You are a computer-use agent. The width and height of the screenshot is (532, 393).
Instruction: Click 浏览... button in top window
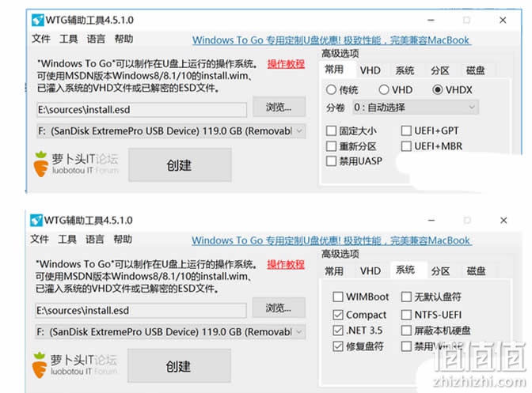point(279,107)
